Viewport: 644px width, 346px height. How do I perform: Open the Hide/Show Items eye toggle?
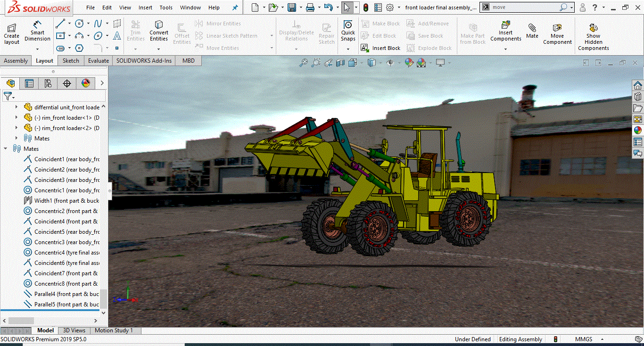390,63
